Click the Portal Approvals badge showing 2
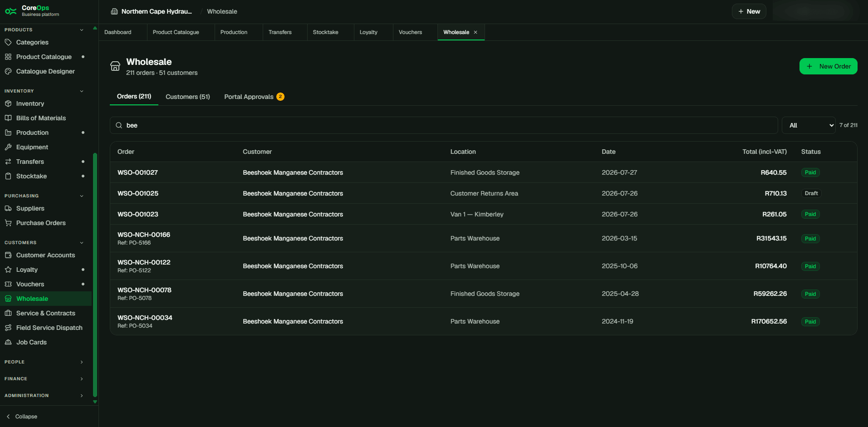The width and height of the screenshot is (868, 427). [280, 97]
